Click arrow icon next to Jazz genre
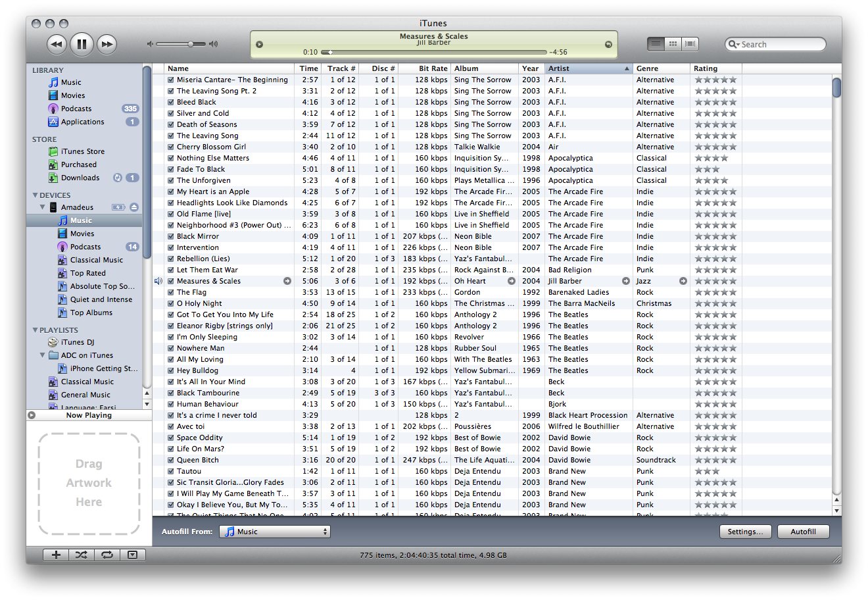The height and width of the screenshot is (600, 868). click(683, 281)
